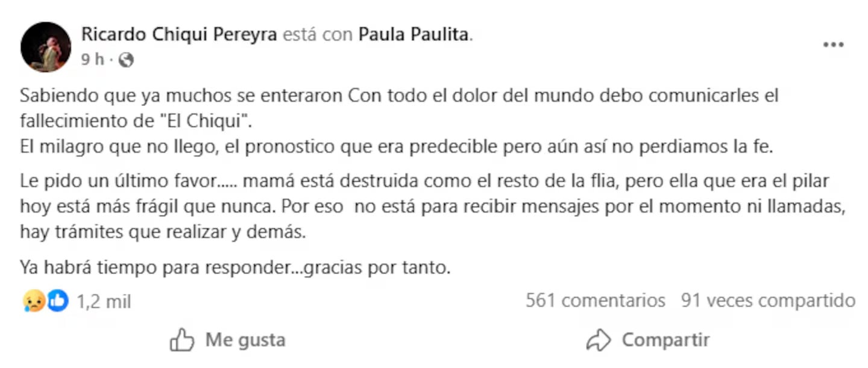Click the share arrow icon next to Compartir
868x368 pixels.
tap(597, 339)
